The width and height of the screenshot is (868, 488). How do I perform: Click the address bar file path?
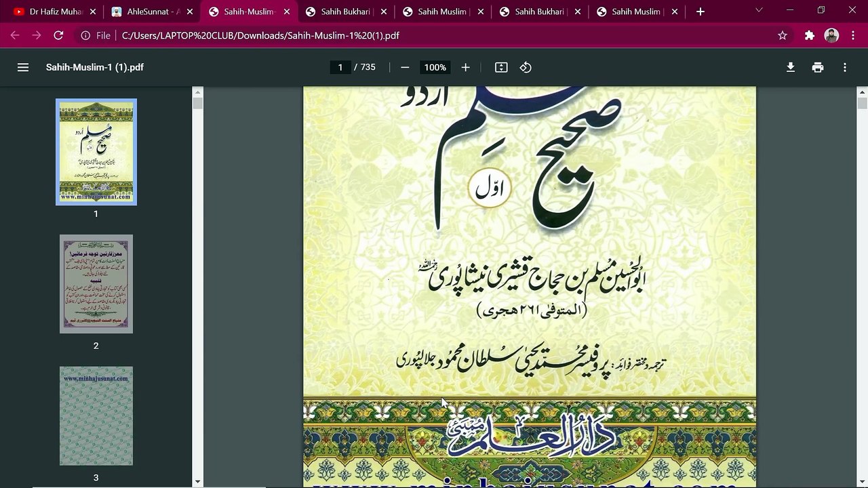[x=260, y=35]
